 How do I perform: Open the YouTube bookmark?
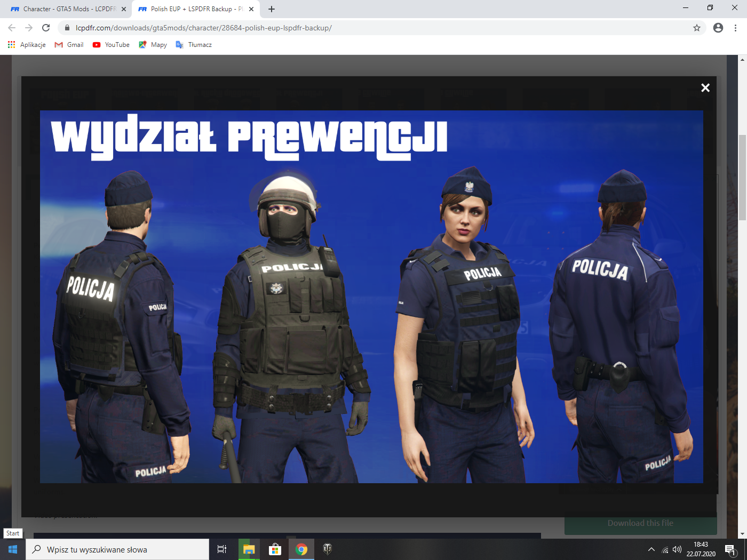click(x=111, y=45)
